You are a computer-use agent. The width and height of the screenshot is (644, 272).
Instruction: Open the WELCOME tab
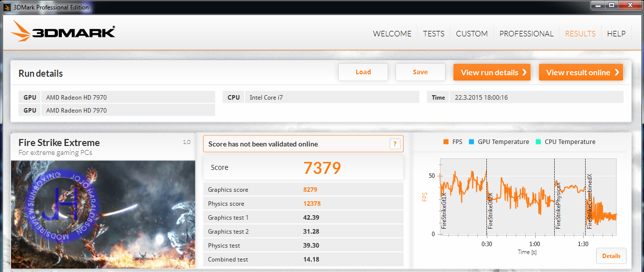click(392, 34)
